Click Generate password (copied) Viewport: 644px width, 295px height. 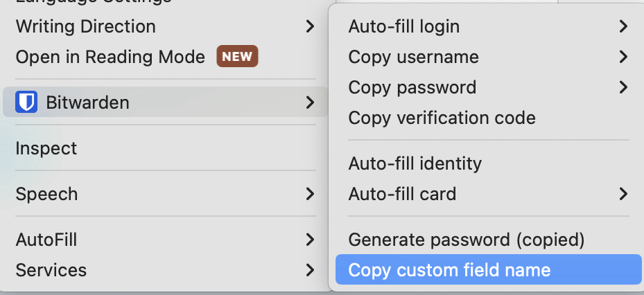click(x=467, y=240)
